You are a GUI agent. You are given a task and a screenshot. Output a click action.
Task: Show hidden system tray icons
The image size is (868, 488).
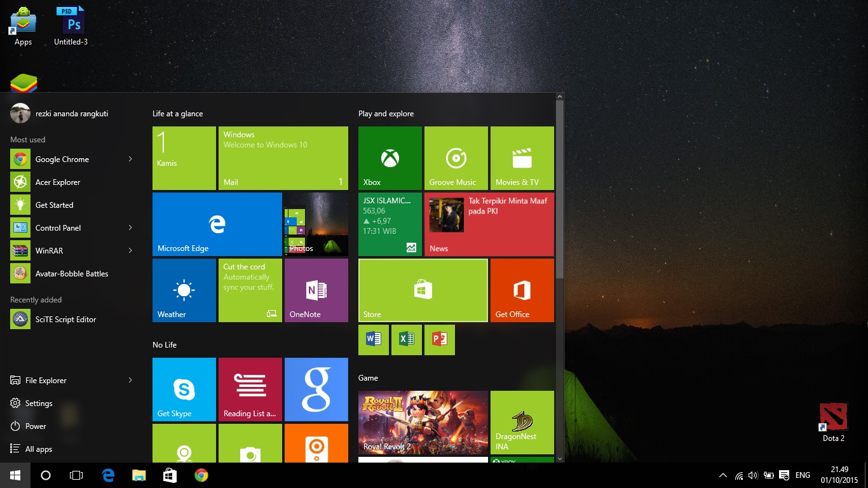[x=722, y=475]
